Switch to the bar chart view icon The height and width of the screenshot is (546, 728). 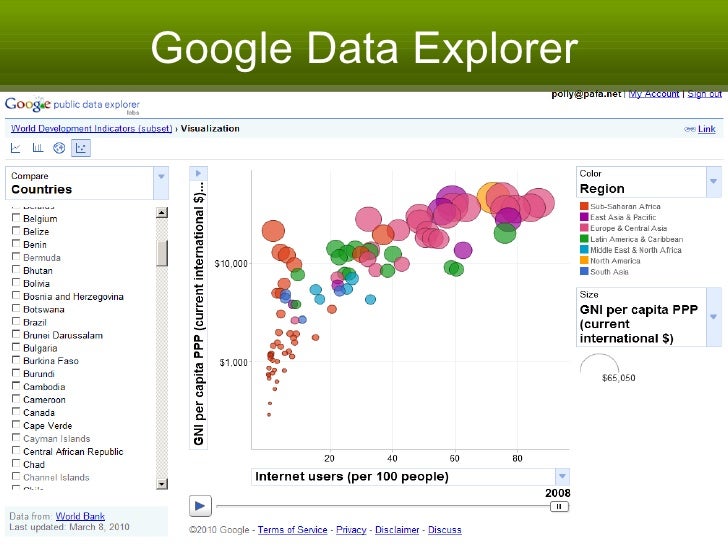click(x=38, y=148)
